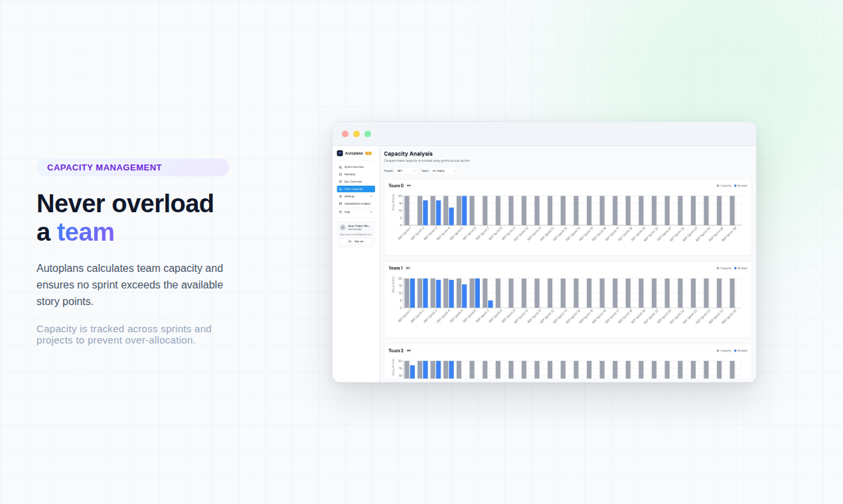
Task: Toggle Booked legend in Team 2 chart
Action: 741,351
